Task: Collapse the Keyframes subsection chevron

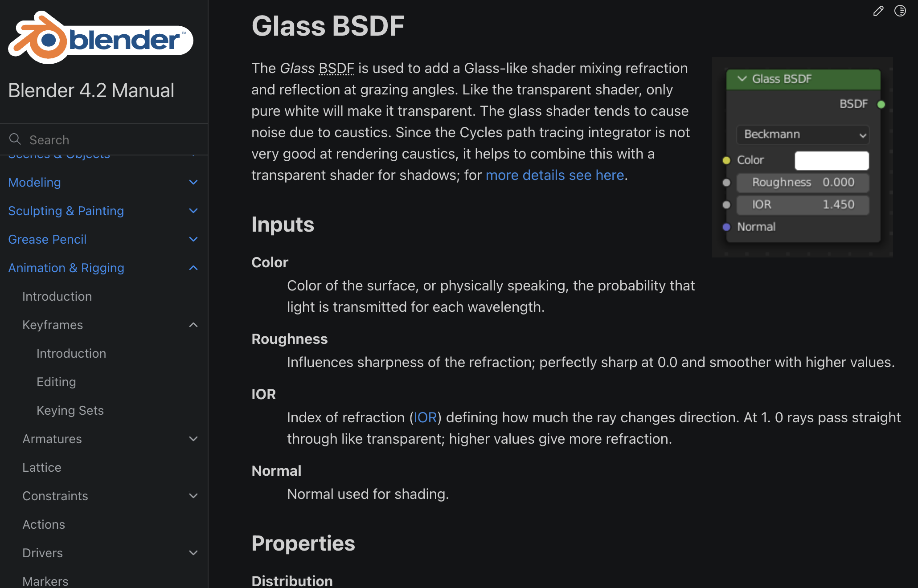Action: click(x=193, y=325)
